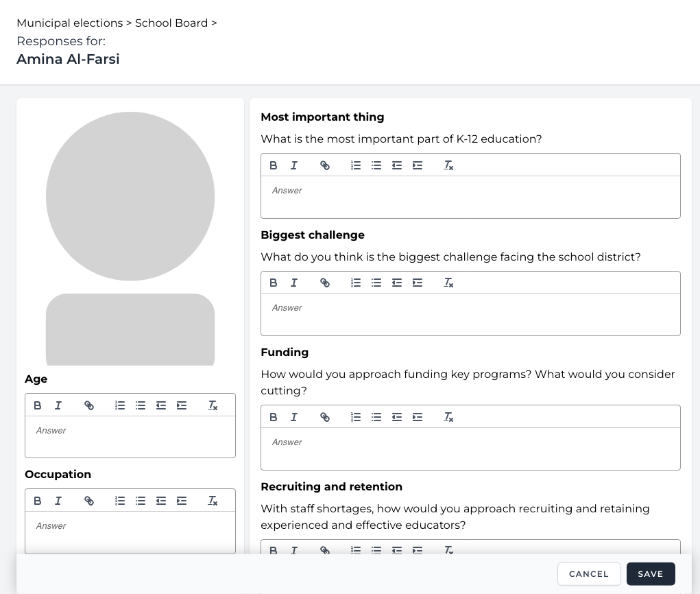The height and width of the screenshot is (594, 700).
Task: Clear formatting in Age editor toolbar
Action: [213, 405]
